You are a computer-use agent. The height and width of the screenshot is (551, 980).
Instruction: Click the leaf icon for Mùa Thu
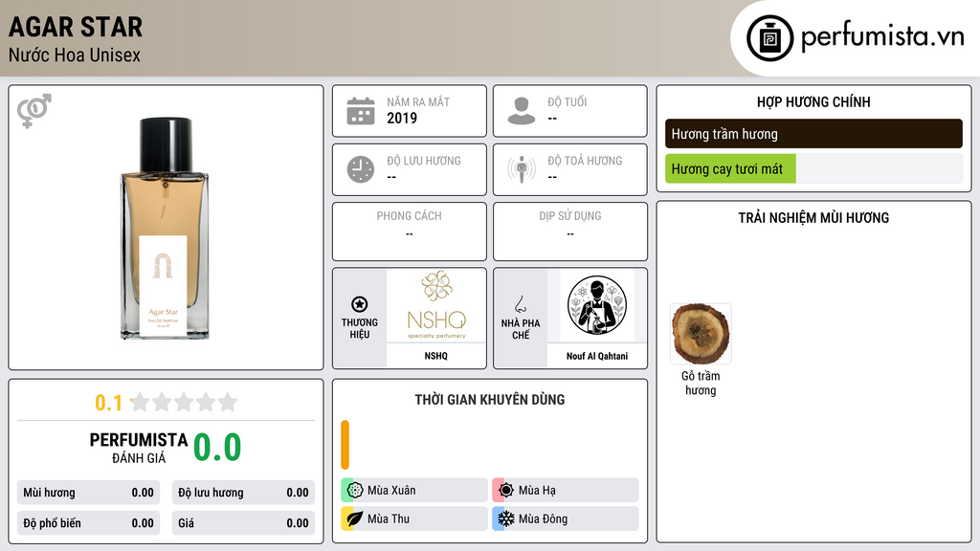355,518
